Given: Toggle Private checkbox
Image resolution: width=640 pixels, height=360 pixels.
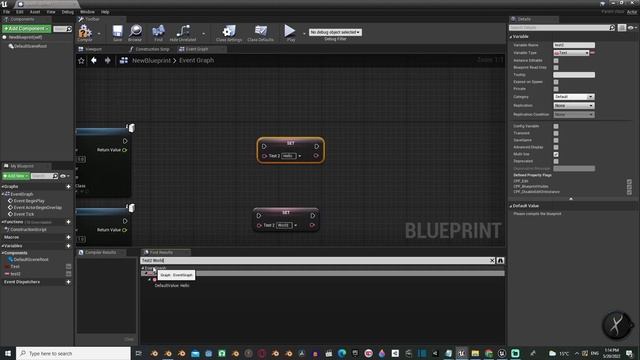Looking at the screenshot, I should point(556,89).
